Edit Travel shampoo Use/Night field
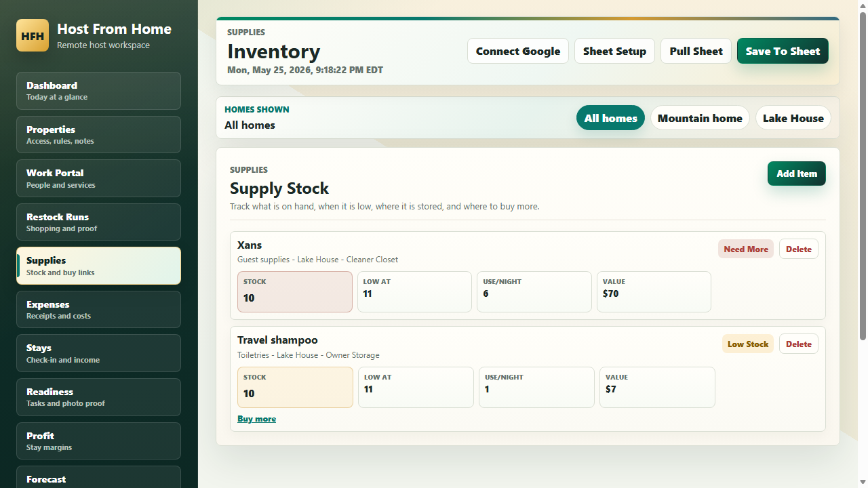 click(536, 388)
